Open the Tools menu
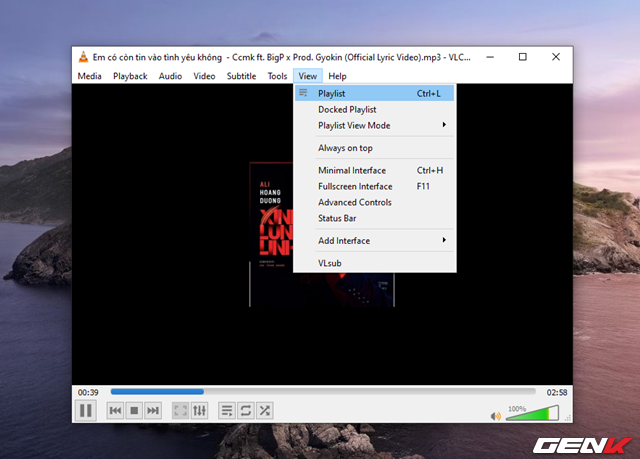640x459 pixels. point(277,76)
